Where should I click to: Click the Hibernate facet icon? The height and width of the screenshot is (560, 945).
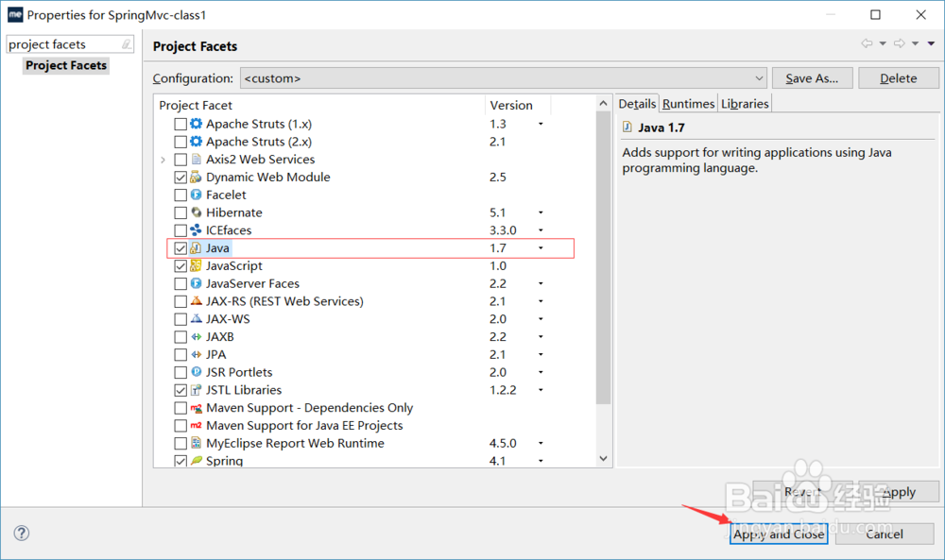197,212
